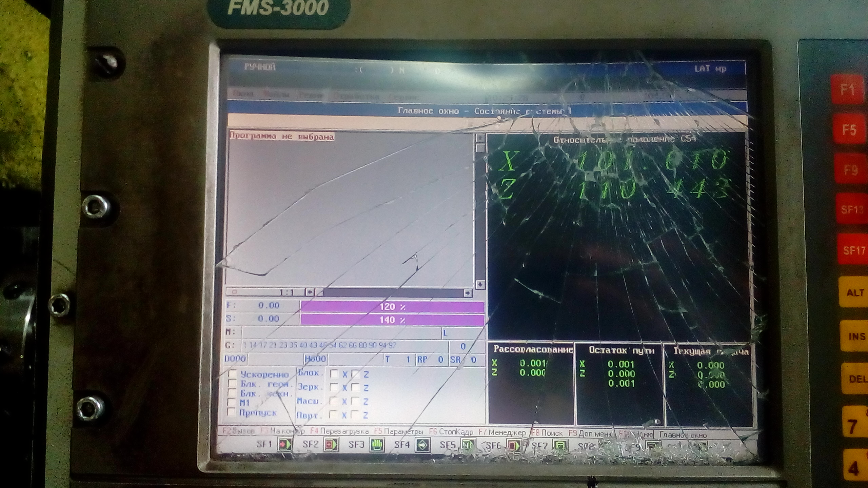The width and height of the screenshot is (868, 488).
Task: Click horizontal scrollbar right arrow
Action: click(x=468, y=293)
